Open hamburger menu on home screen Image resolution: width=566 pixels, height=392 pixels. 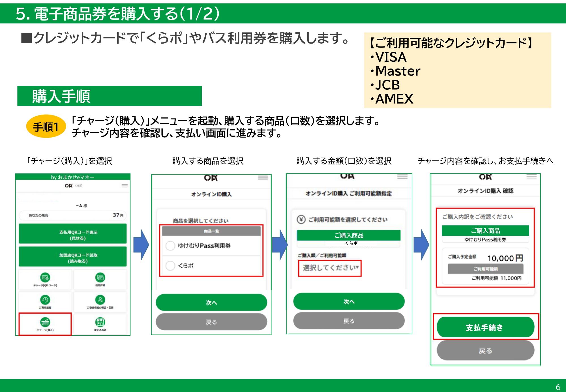125,186
